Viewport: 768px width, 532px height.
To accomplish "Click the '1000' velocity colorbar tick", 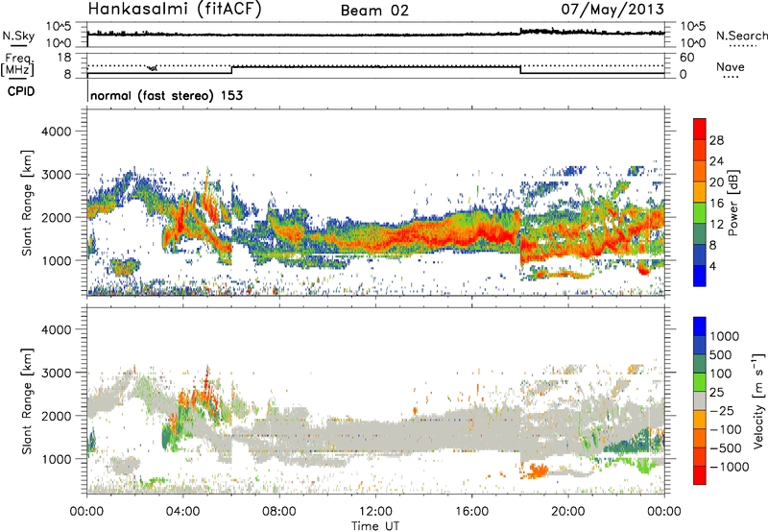I will tap(725, 336).
